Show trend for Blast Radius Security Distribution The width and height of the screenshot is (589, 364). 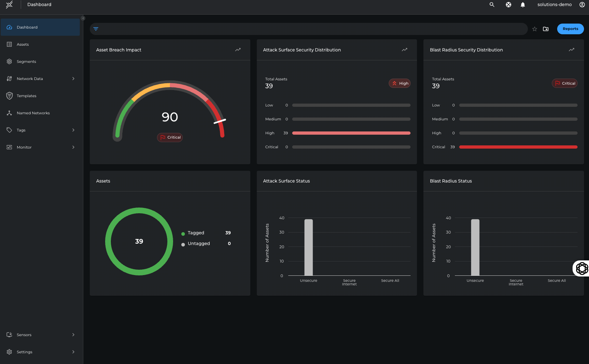click(571, 50)
